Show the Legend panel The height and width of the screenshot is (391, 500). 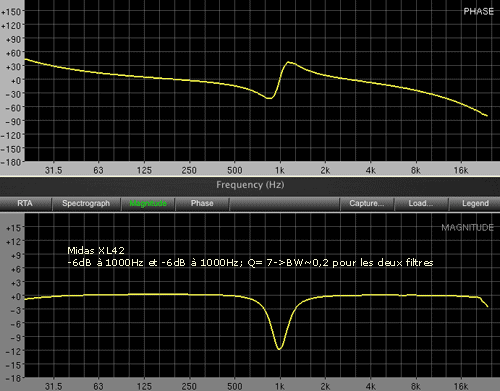coord(475,203)
